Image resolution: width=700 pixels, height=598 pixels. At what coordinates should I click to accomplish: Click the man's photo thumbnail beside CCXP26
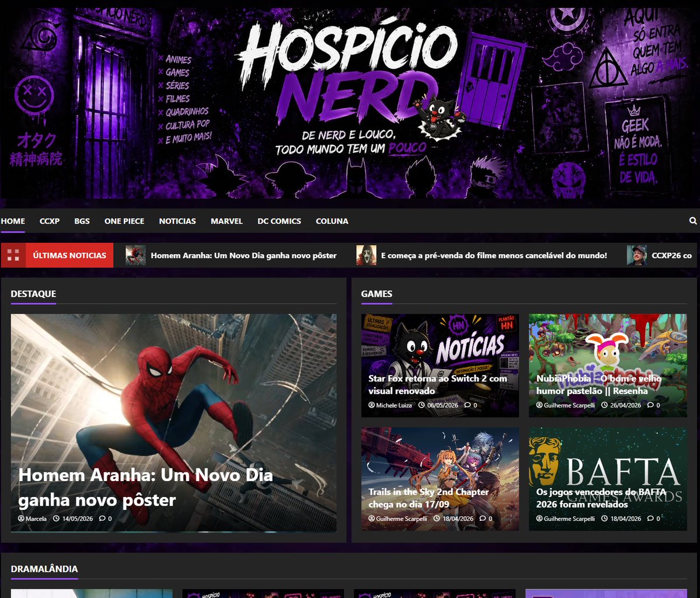pos(636,255)
